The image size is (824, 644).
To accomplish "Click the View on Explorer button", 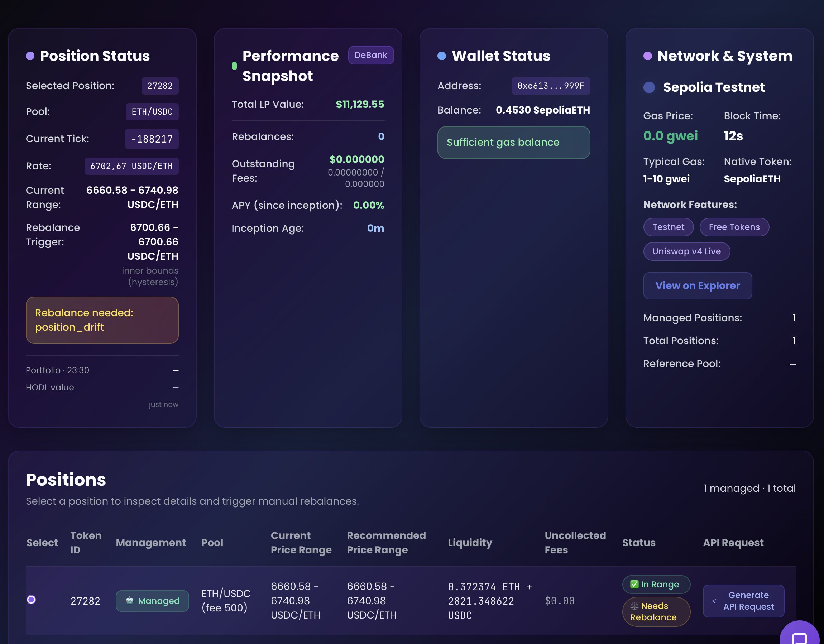I will pos(697,285).
